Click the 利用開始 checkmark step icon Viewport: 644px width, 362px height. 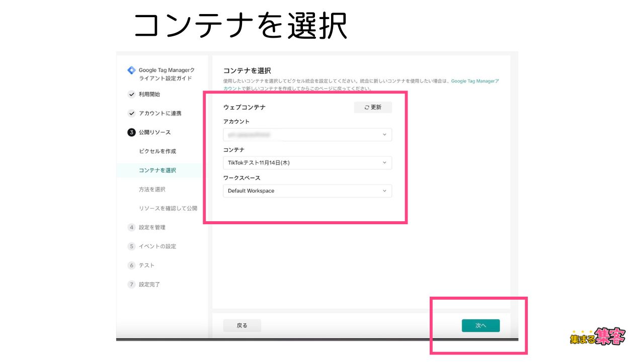tap(131, 94)
